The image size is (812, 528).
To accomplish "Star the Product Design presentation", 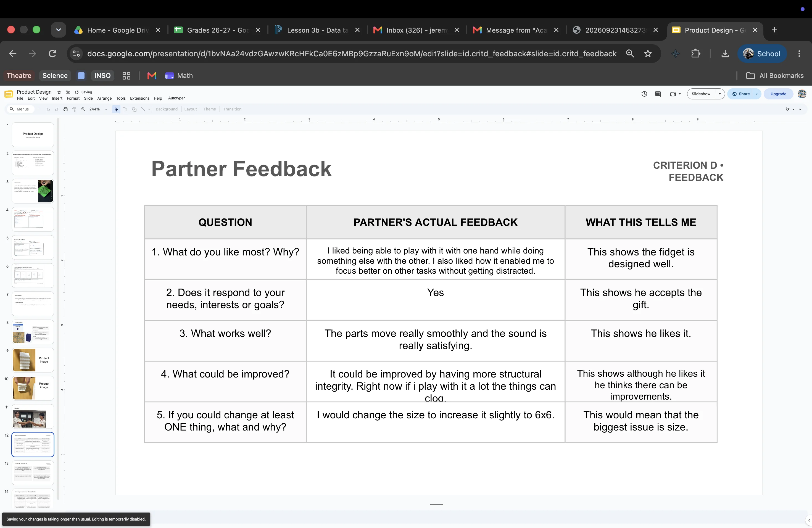I will click(x=59, y=92).
